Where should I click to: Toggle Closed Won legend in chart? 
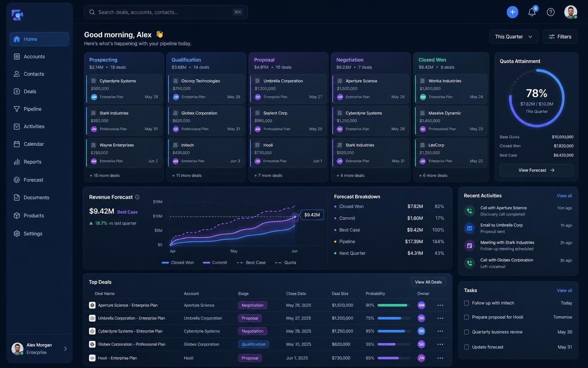tap(178, 263)
